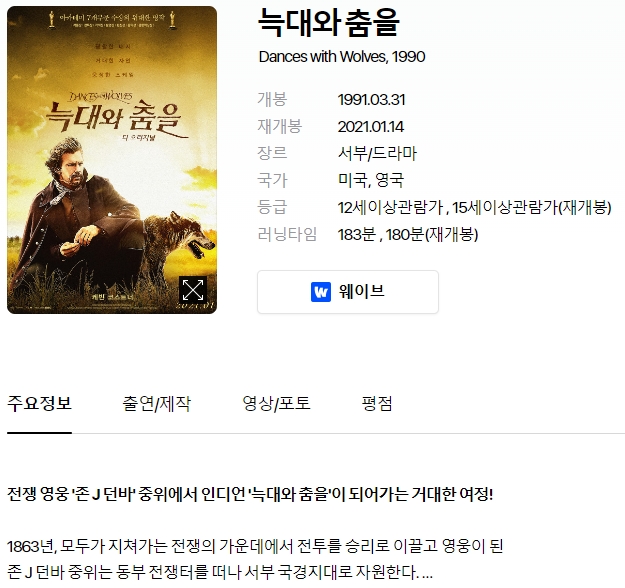Click the bold synopsis headline text

pyautogui.click(x=250, y=494)
